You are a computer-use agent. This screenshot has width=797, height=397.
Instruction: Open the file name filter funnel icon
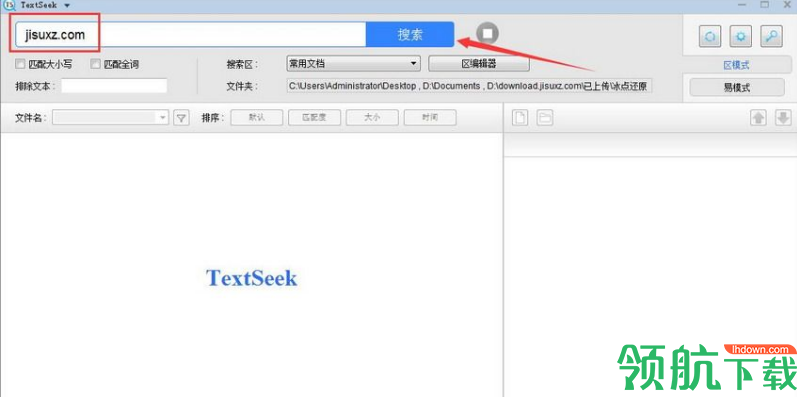(180, 118)
